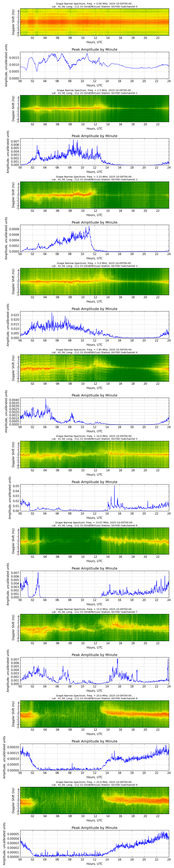The height and width of the screenshot is (868, 174).
Task: Click Doppler Shift axis label of Subchannel 0 plot
Action: tap(14, 22)
